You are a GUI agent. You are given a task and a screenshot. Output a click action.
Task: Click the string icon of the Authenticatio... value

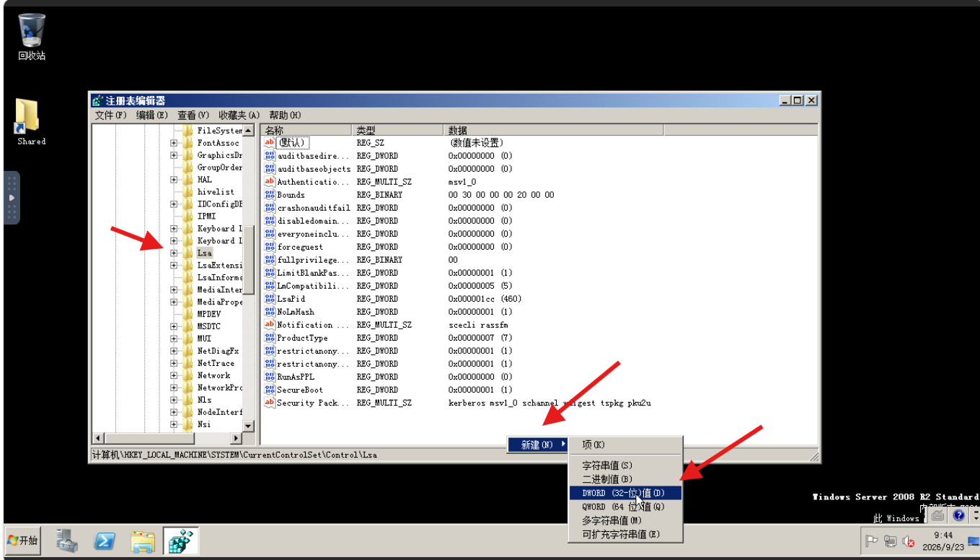(270, 182)
